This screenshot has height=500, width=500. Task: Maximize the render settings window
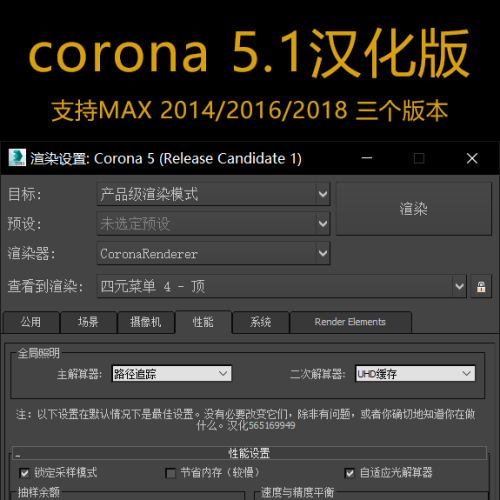pos(419,158)
